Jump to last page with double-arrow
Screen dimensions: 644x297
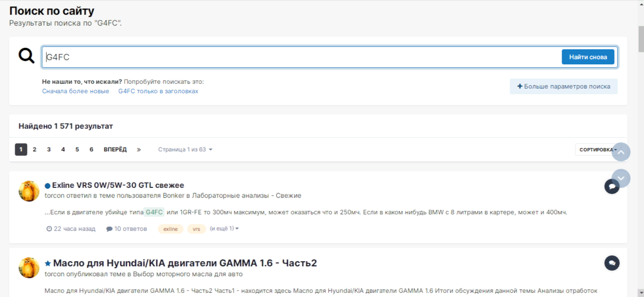click(139, 149)
